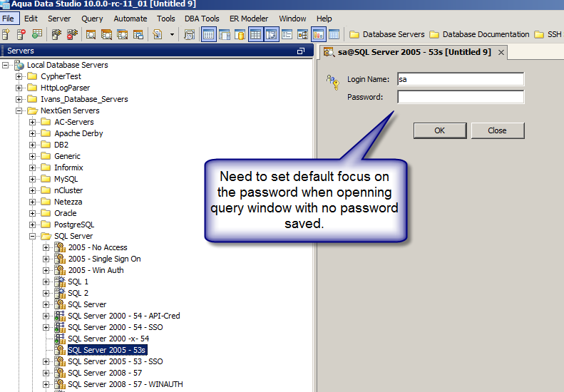The image size is (564, 392).
Task: Toggle the first highlighted table-view toolbar button
Action: point(209,34)
